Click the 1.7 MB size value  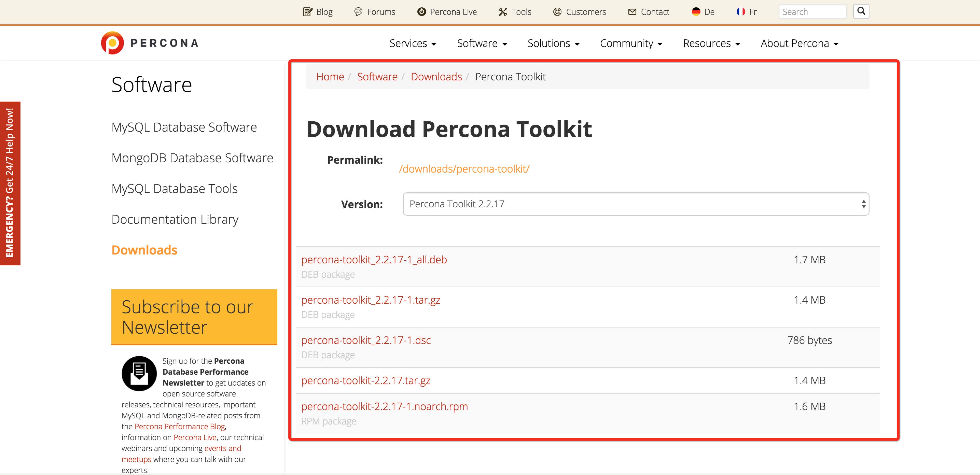point(810,260)
